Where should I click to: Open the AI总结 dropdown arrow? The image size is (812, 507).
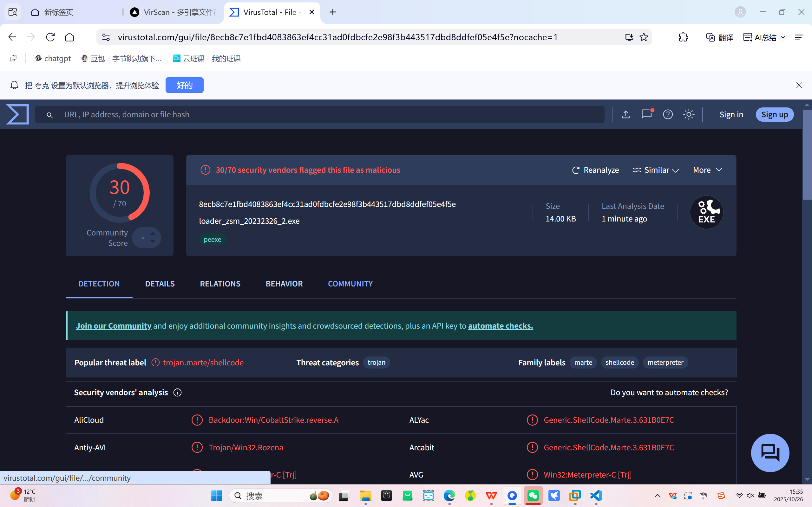pyautogui.click(x=783, y=37)
